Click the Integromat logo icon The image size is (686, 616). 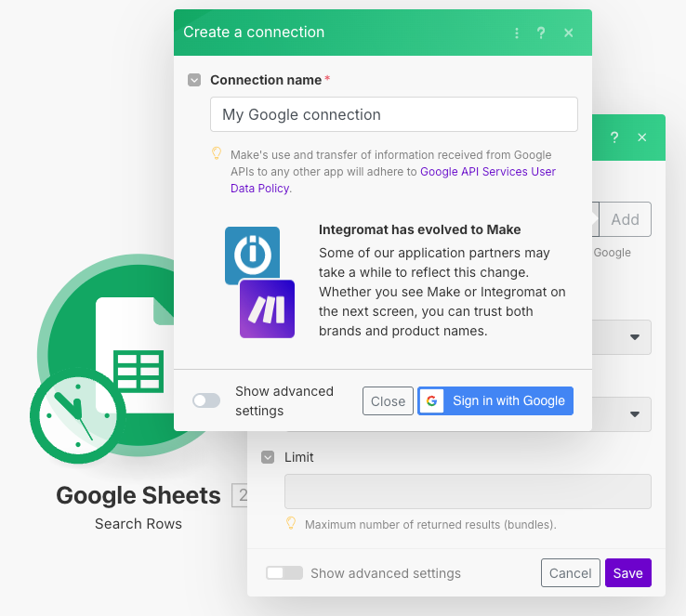[252, 255]
